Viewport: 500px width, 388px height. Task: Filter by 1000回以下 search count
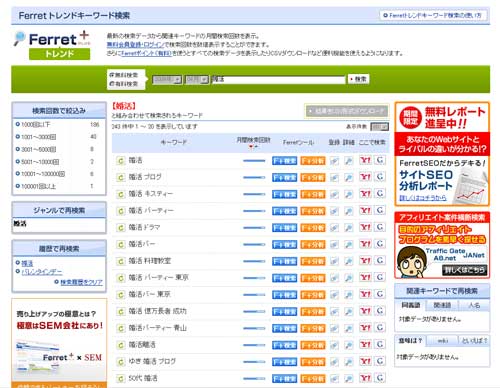point(35,125)
